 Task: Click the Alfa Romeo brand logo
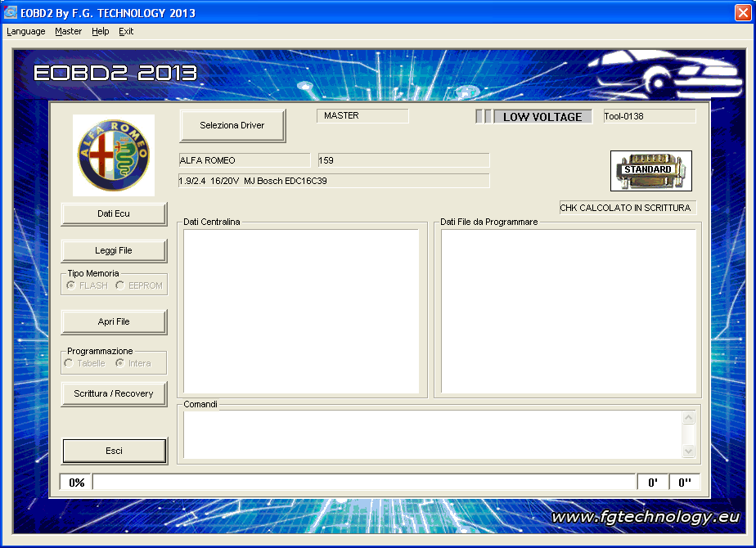coord(114,155)
